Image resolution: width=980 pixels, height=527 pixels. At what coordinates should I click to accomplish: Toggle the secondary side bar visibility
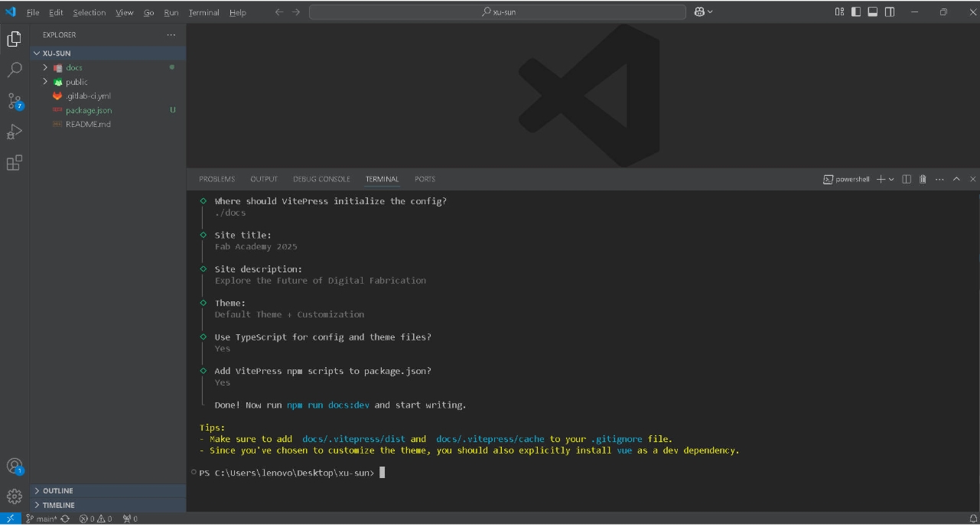click(890, 11)
